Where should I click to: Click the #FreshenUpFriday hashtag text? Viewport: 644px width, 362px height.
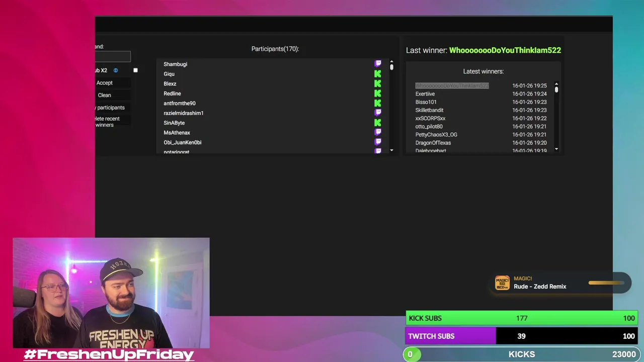point(109,354)
